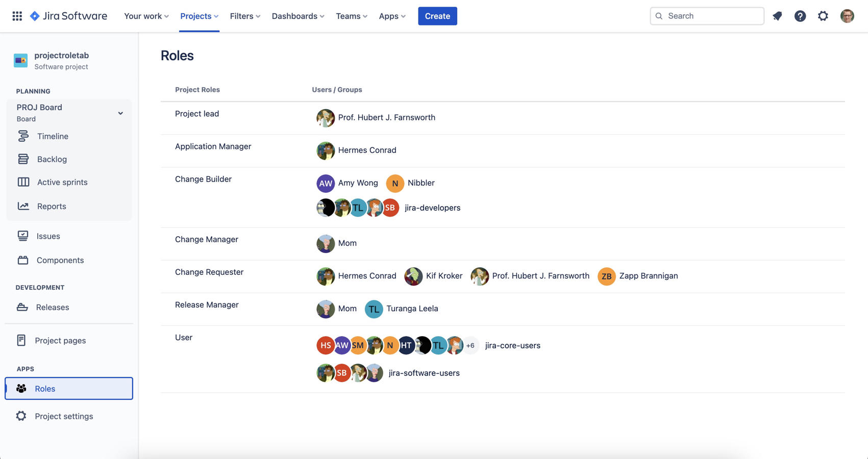Open the user profile avatar menu

847,16
